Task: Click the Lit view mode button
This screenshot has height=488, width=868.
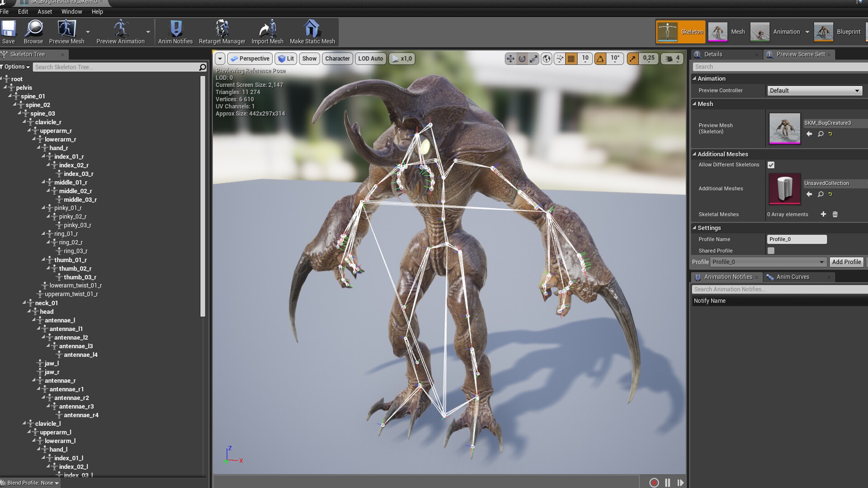Action: click(x=286, y=59)
